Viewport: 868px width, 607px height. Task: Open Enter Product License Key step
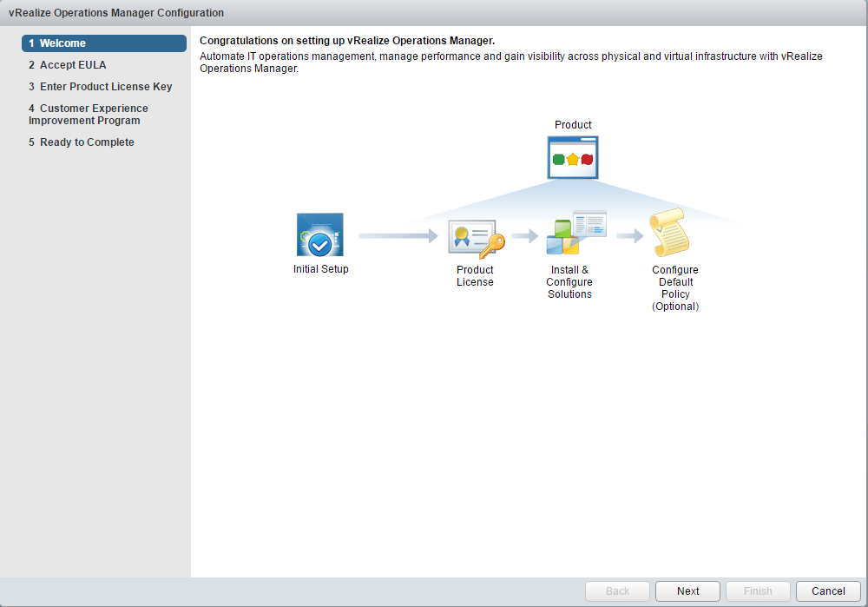[100, 86]
